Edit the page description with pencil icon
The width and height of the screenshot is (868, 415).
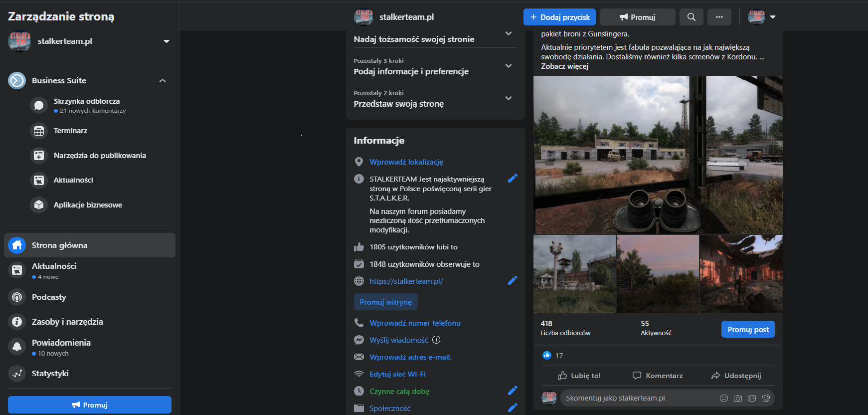pos(513,178)
